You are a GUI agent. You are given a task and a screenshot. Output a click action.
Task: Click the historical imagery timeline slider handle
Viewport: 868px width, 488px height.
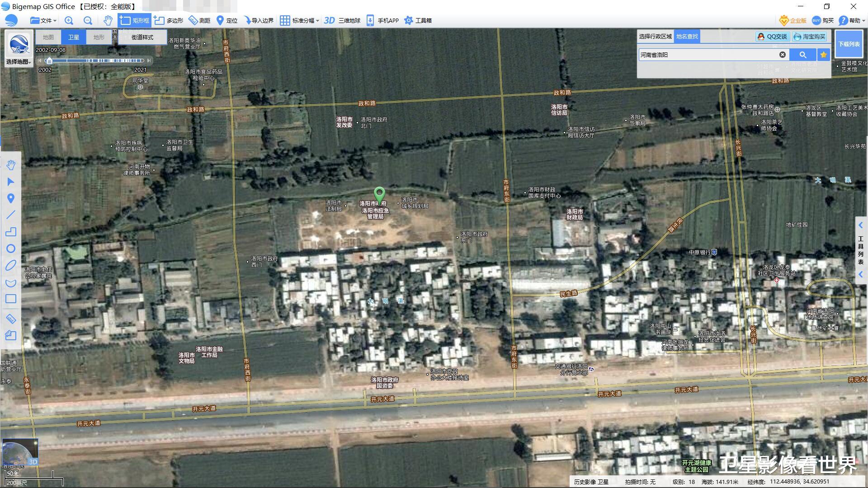tap(49, 61)
